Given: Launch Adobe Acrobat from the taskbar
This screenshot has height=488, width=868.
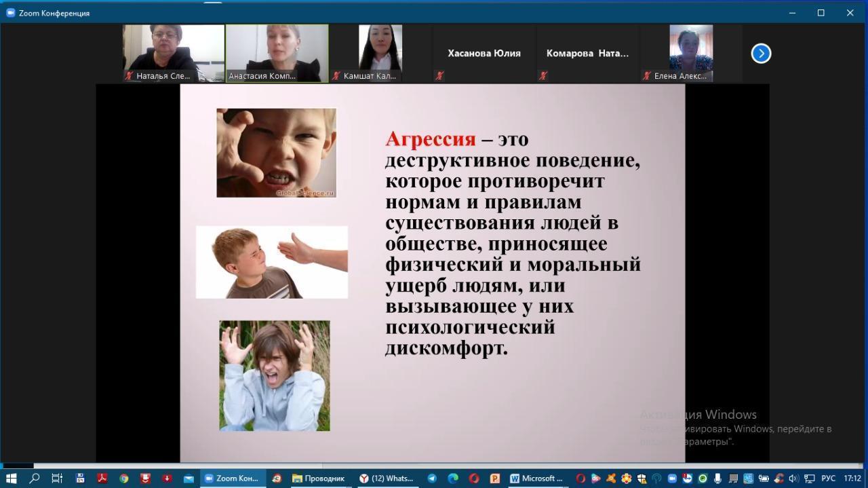Looking at the screenshot, I should click(102, 478).
